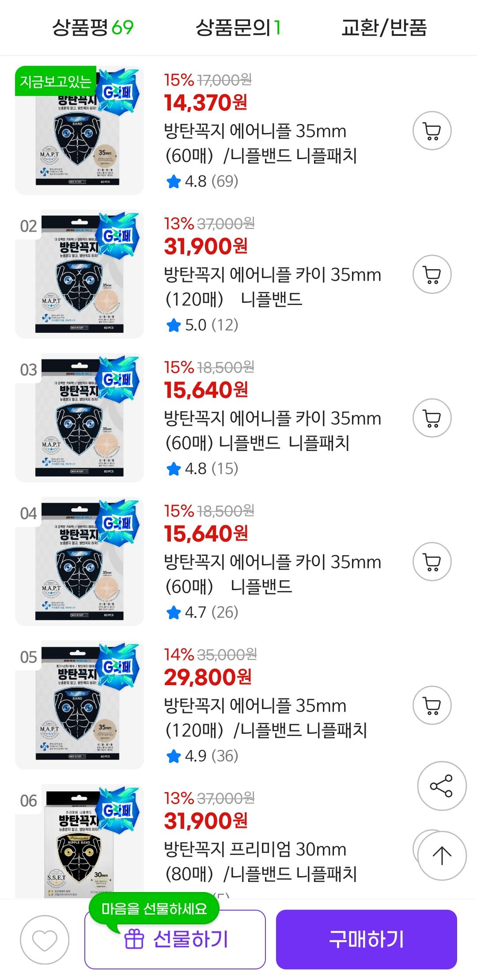The image size is (477, 980).
Task: Tap the purple 구매하기 button
Action: click(x=367, y=939)
